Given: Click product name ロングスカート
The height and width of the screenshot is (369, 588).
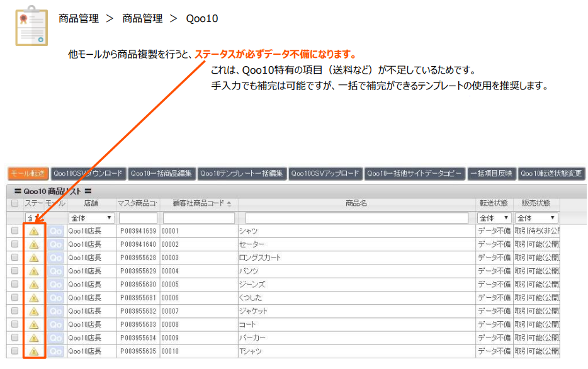Looking at the screenshot, I should [x=260, y=258].
